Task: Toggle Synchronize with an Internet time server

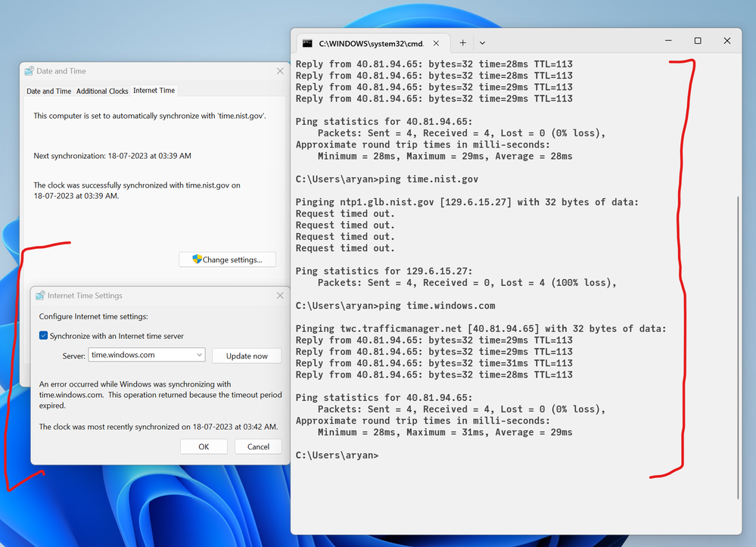Action: 43,335
